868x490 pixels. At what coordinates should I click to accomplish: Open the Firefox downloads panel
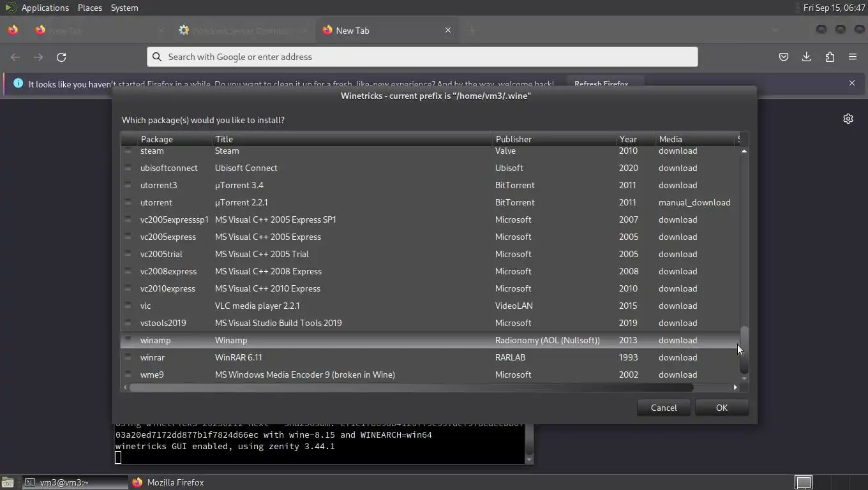807,57
